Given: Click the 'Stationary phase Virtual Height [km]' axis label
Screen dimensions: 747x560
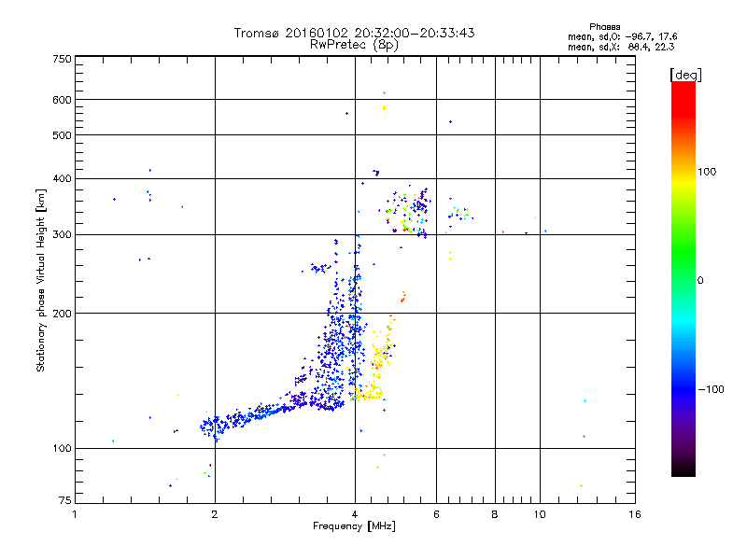Looking at the screenshot, I should [41, 280].
